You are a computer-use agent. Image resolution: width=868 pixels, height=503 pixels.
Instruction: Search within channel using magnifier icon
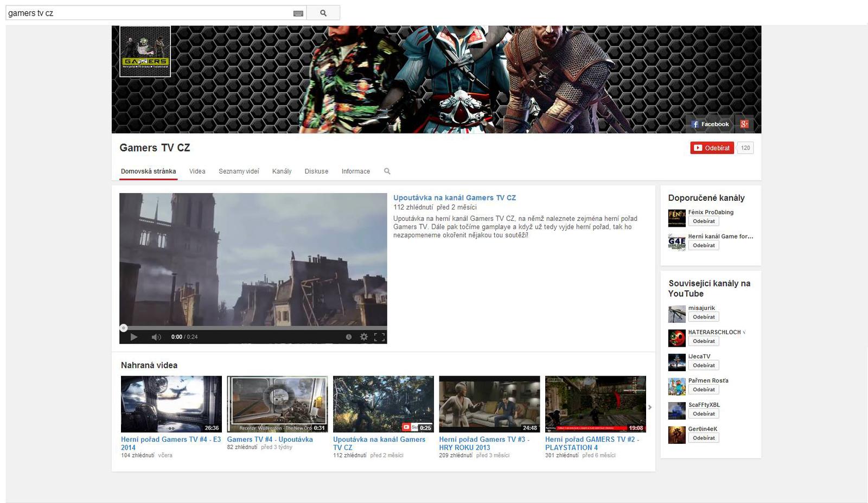pyautogui.click(x=387, y=171)
